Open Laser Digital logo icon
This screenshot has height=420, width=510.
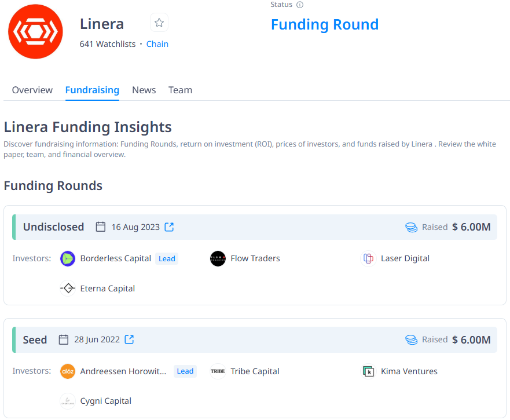pos(368,258)
